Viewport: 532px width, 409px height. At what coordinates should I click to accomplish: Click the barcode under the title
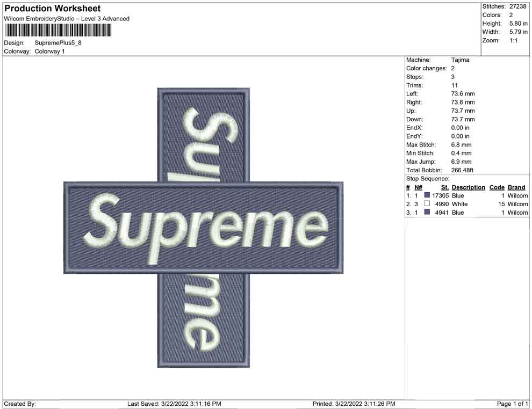58,31
